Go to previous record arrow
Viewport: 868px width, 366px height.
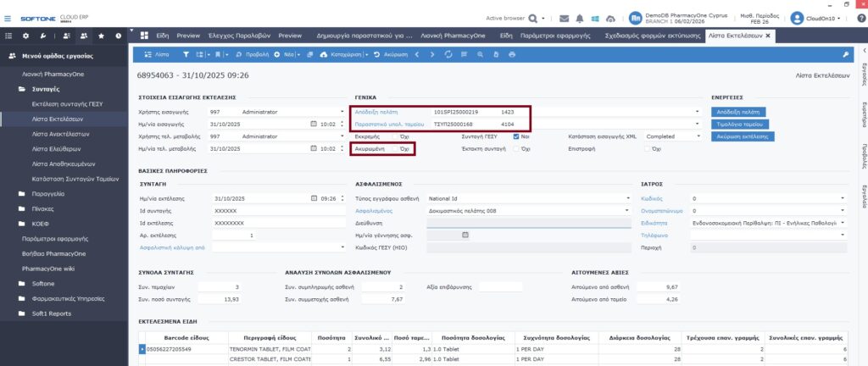coord(416,54)
